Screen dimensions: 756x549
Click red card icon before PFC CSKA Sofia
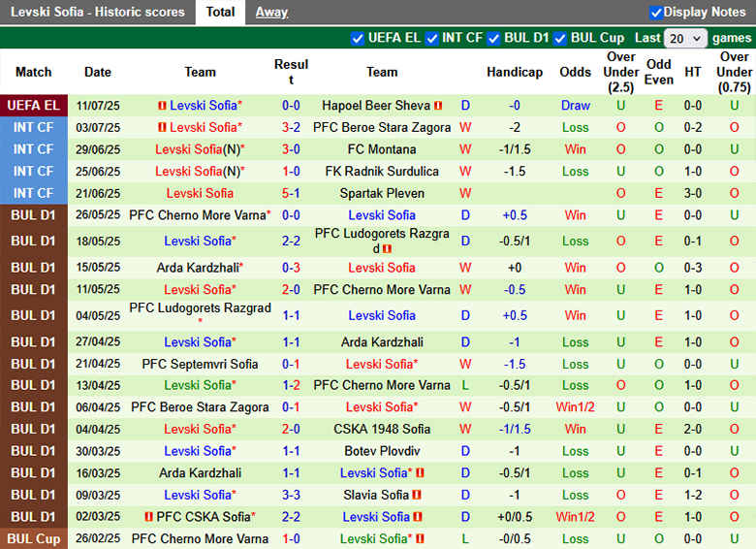[149, 517]
